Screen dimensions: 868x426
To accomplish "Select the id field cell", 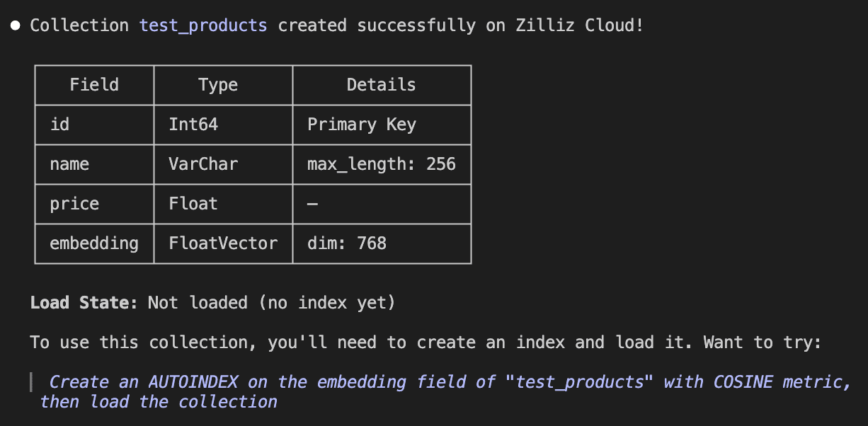I will 60,125.
